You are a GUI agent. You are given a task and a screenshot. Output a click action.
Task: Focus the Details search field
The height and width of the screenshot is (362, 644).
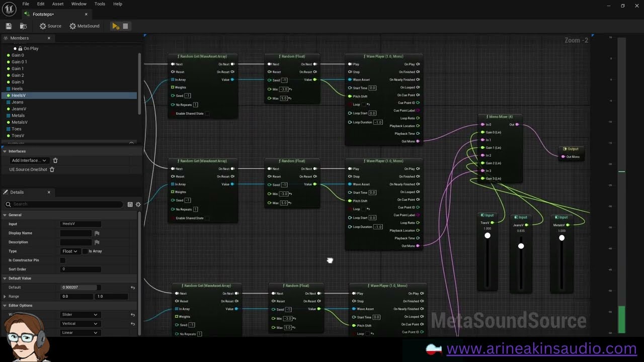(x=64, y=204)
